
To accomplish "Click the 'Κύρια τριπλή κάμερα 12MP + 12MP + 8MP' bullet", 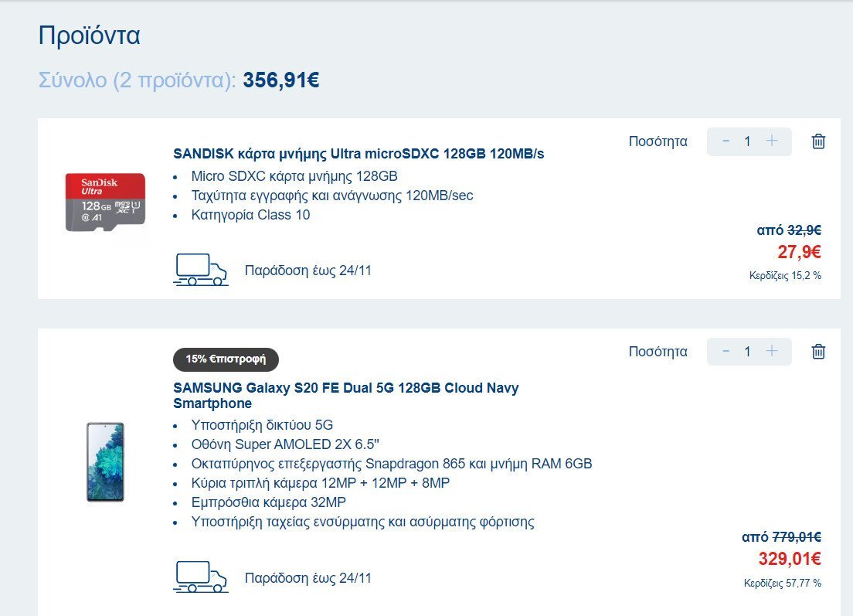I will (x=321, y=483).
